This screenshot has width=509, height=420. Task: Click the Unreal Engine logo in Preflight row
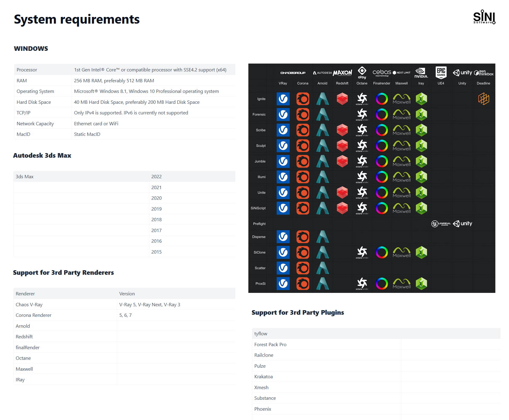pyautogui.click(x=441, y=224)
